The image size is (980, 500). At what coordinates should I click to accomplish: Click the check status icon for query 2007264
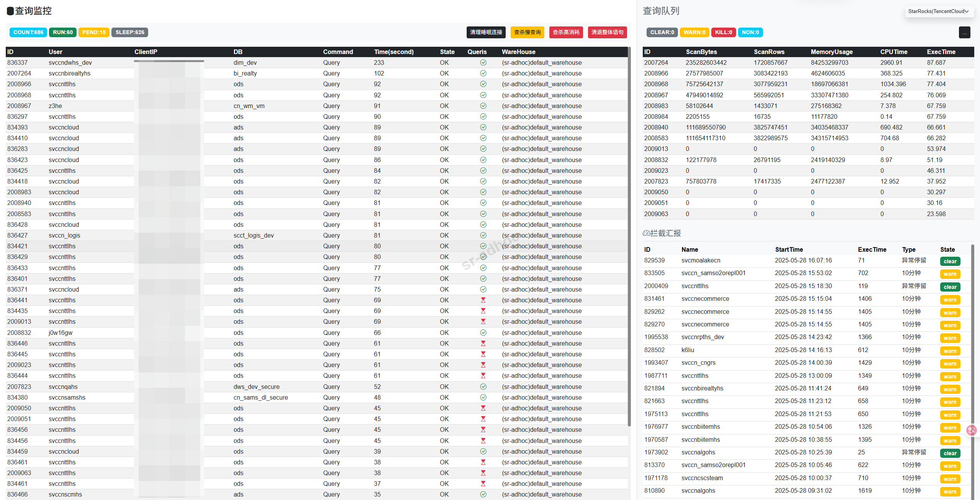pos(483,73)
